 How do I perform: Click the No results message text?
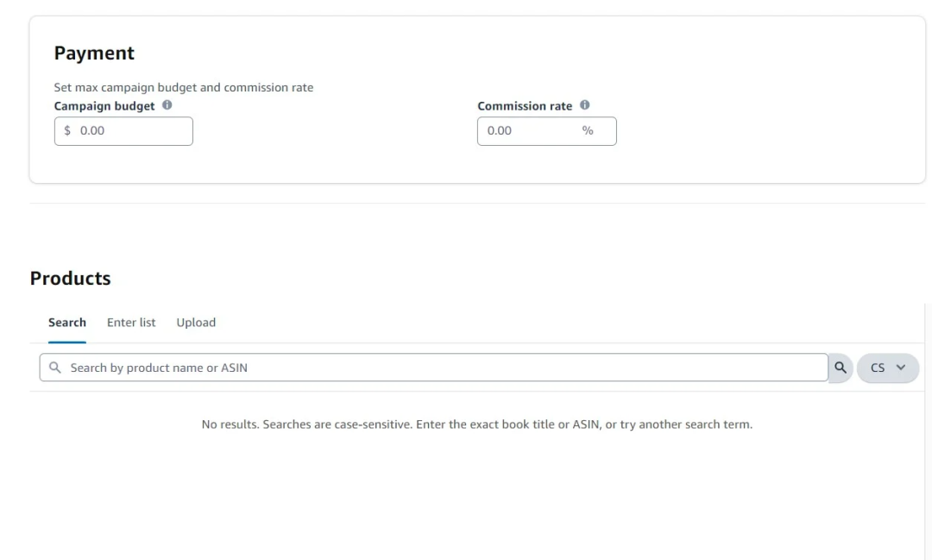(476, 425)
